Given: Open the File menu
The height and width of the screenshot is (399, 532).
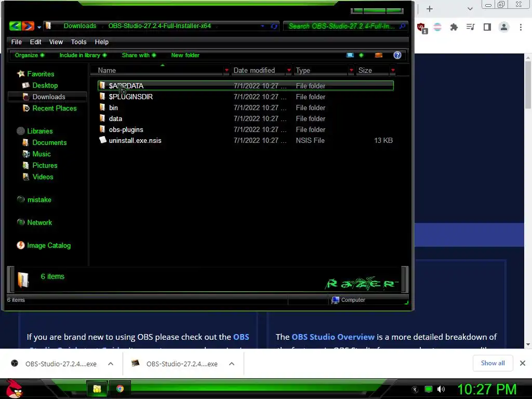Looking at the screenshot, I should pyautogui.click(x=16, y=42).
